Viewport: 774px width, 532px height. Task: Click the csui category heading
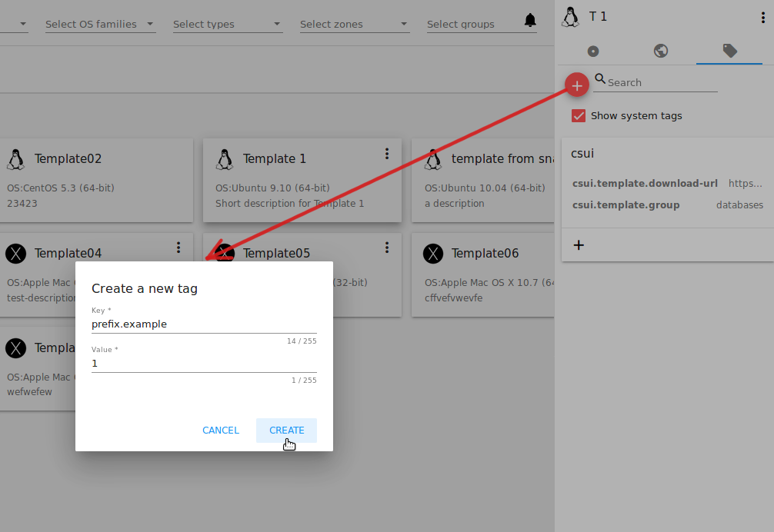[582, 153]
